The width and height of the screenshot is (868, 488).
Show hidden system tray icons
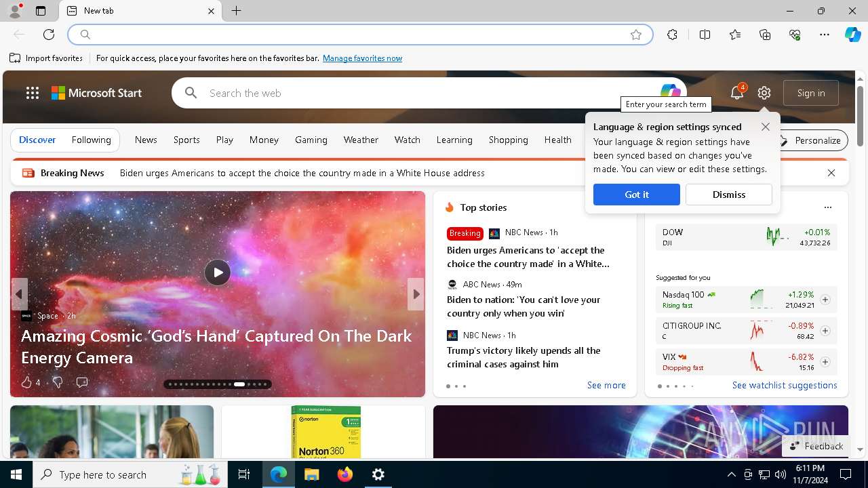click(731, 474)
